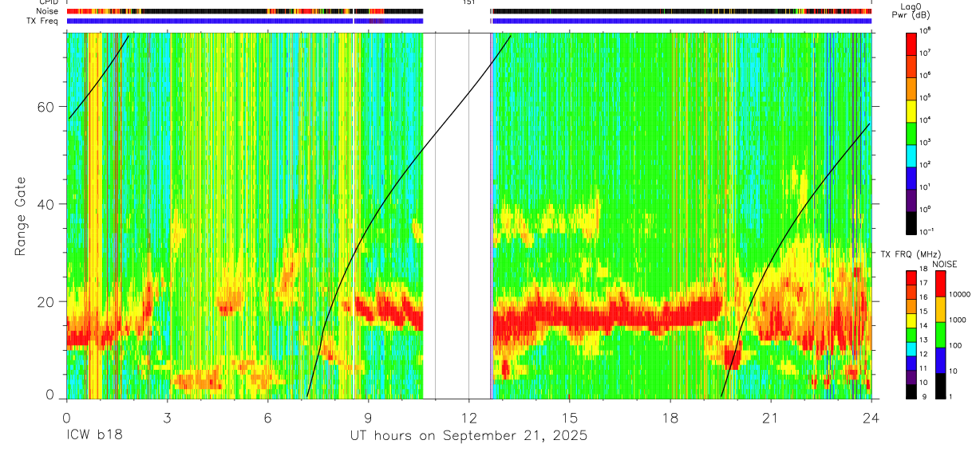
Task: Click the Noise strip above the plot after the gap
Action: (x=682, y=11)
